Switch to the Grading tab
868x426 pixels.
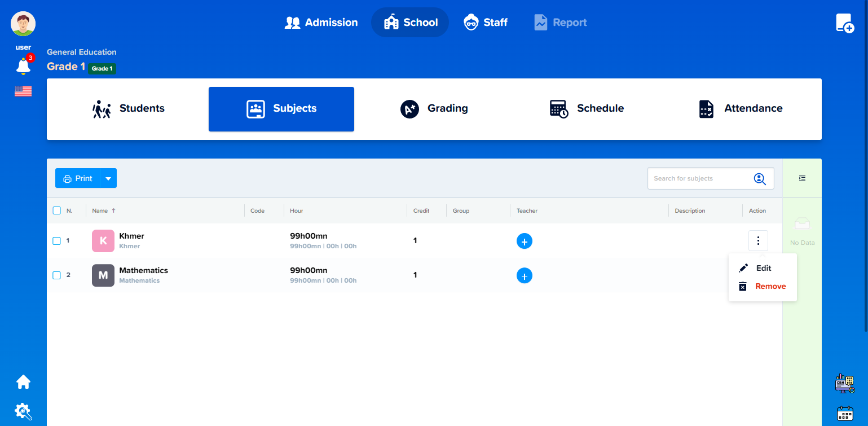[434, 108]
